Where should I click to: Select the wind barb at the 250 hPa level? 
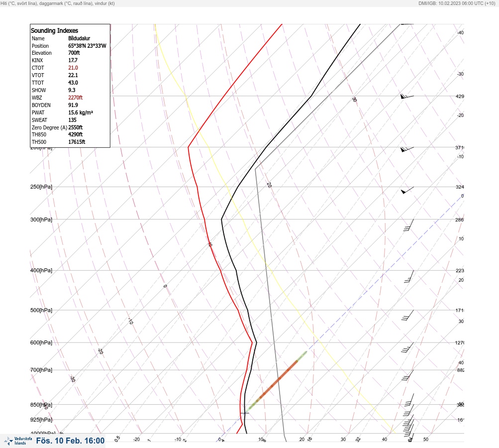coord(407,190)
